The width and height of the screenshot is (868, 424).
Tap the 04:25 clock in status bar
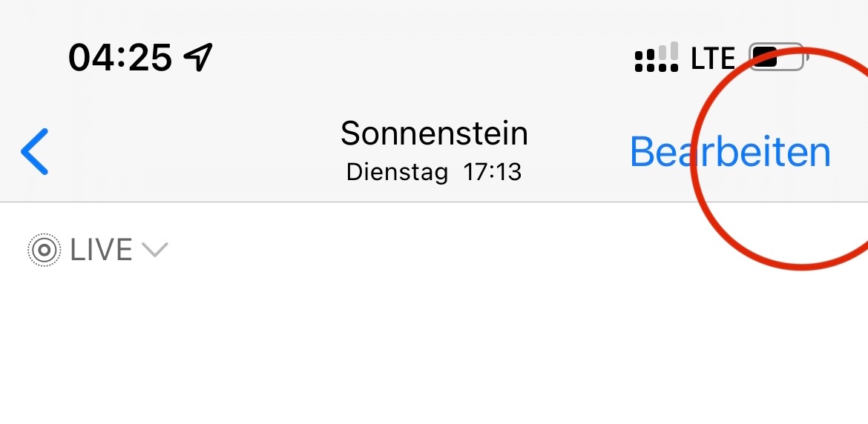pos(120,57)
